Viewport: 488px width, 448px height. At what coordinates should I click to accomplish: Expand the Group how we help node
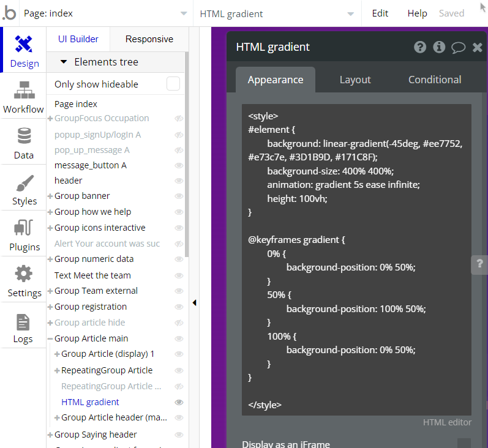(x=50, y=212)
